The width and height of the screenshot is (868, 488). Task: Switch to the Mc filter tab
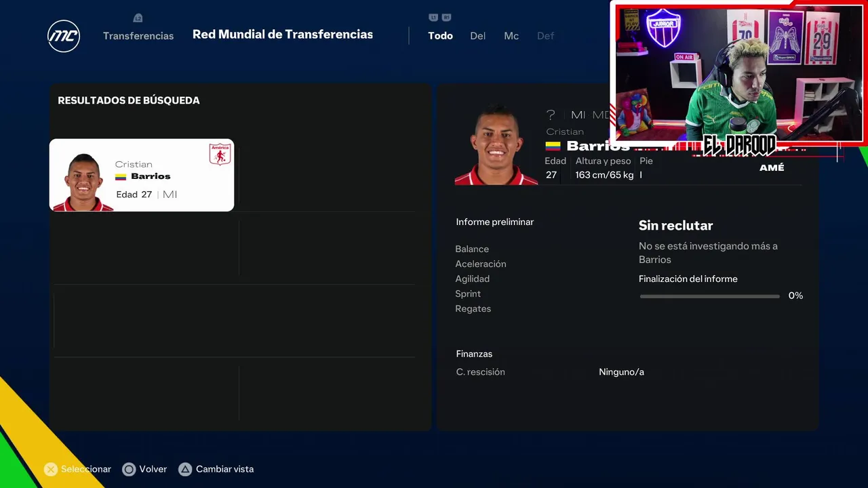pyautogui.click(x=511, y=36)
